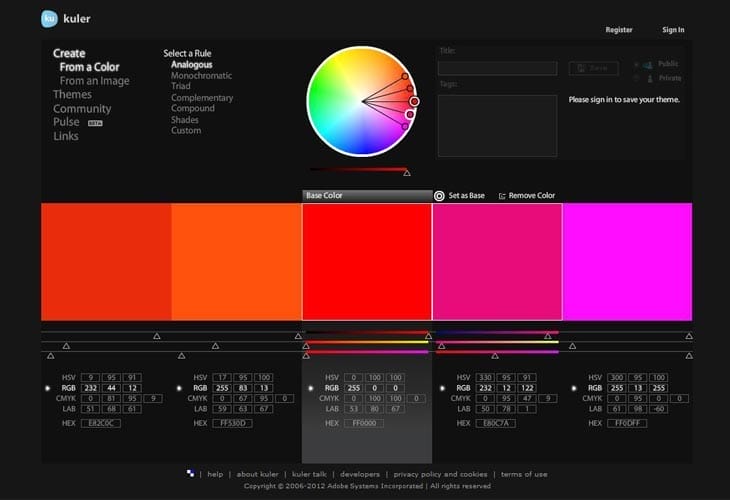Image resolution: width=730 pixels, height=500 pixels.
Task: Click the Set as Base target icon
Action: [439, 196]
